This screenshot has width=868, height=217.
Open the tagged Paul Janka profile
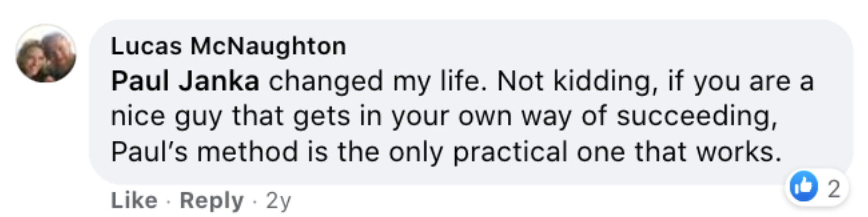coord(185,81)
